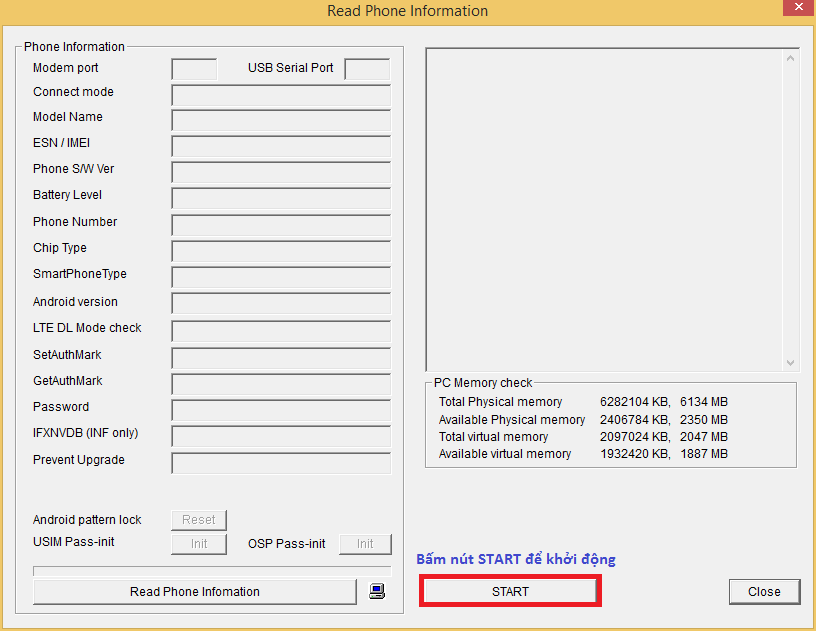816x631 pixels.
Task: Click the START button
Action: coord(510,591)
